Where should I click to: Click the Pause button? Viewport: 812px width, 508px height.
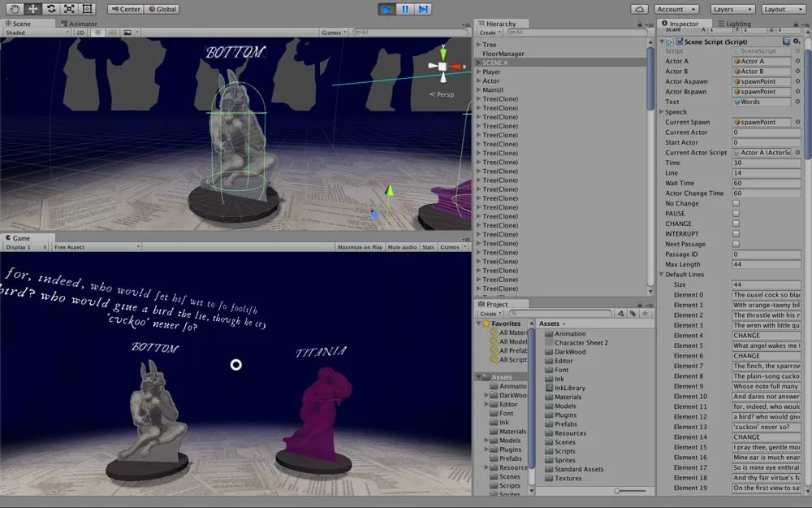click(405, 9)
